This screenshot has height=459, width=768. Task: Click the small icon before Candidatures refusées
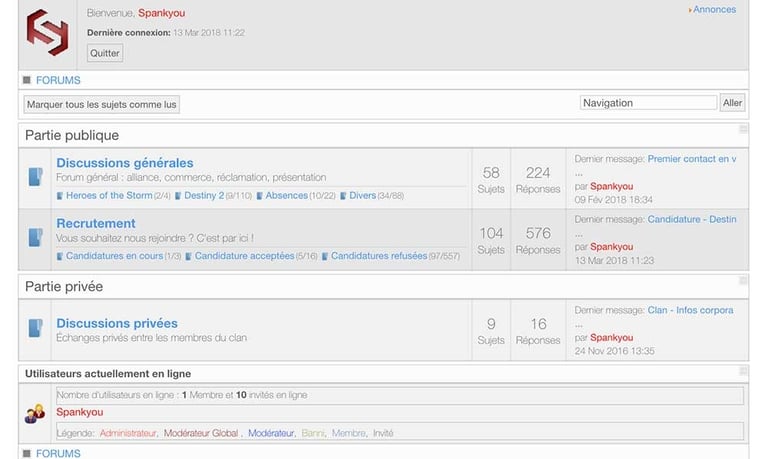325,256
